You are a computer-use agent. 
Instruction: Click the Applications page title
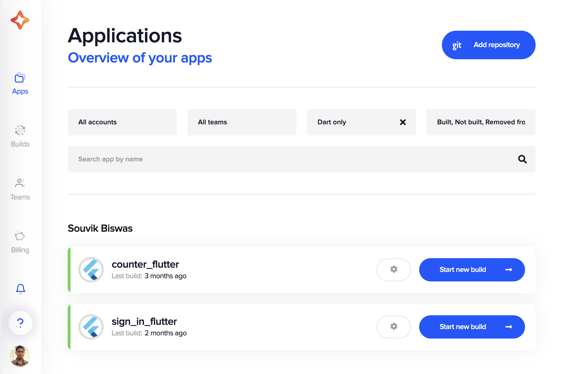coord(125,36)
